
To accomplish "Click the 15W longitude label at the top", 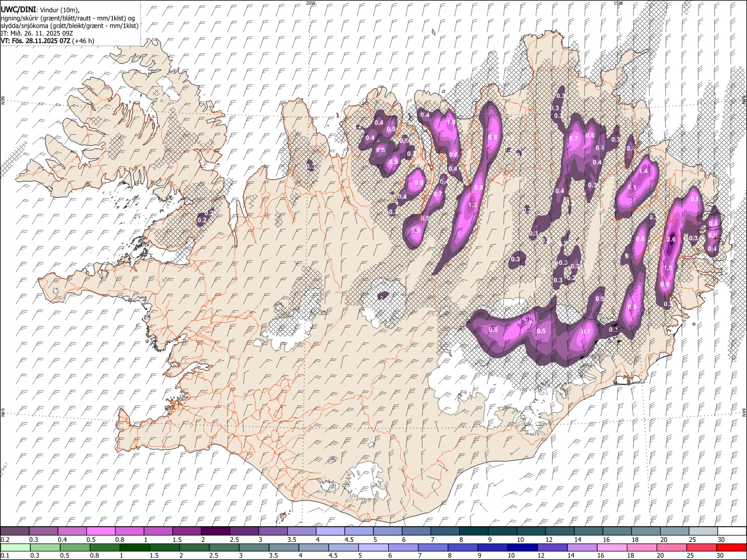I will click(617, 3).
